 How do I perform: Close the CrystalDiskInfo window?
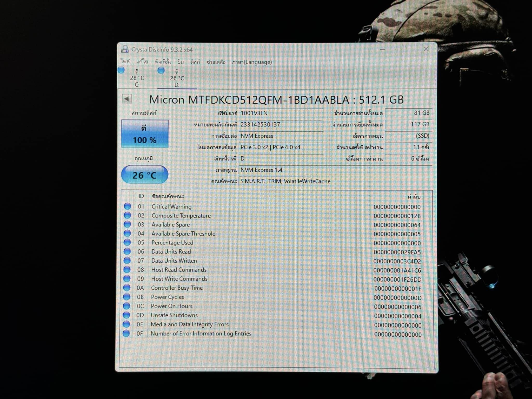(426, 49)
